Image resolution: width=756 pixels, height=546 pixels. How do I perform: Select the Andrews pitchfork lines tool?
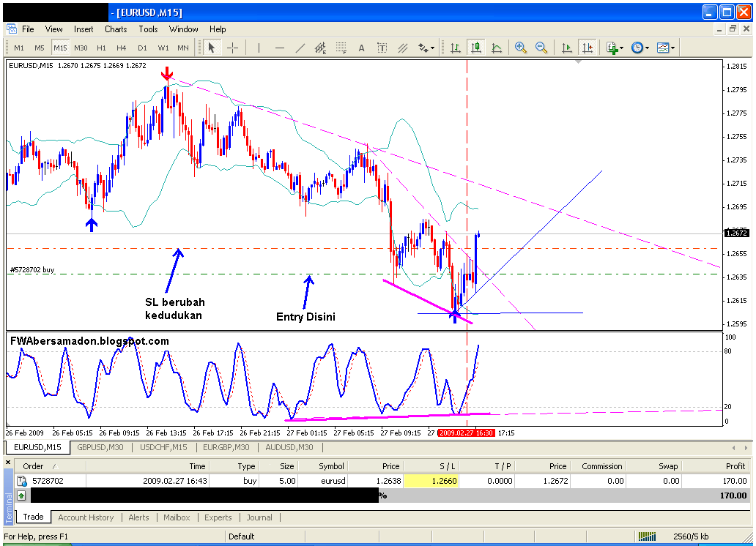pyautogui.click(x=403, y=48)
